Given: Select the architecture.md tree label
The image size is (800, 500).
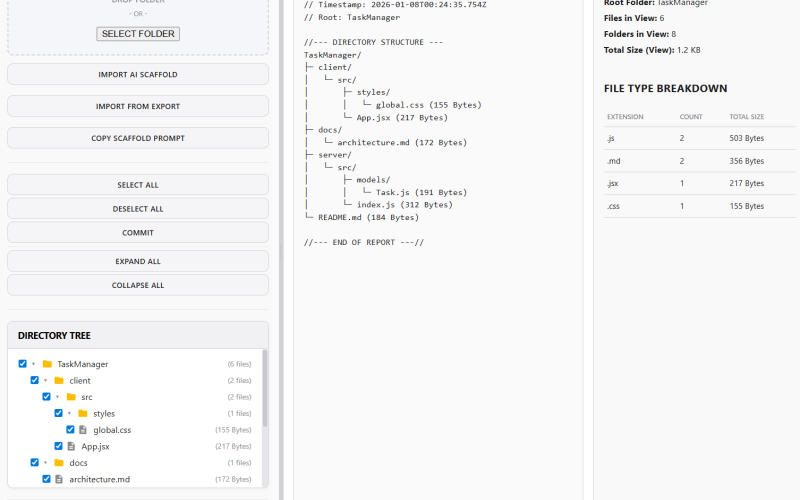Looking at the screenshot, I should 99,479.
